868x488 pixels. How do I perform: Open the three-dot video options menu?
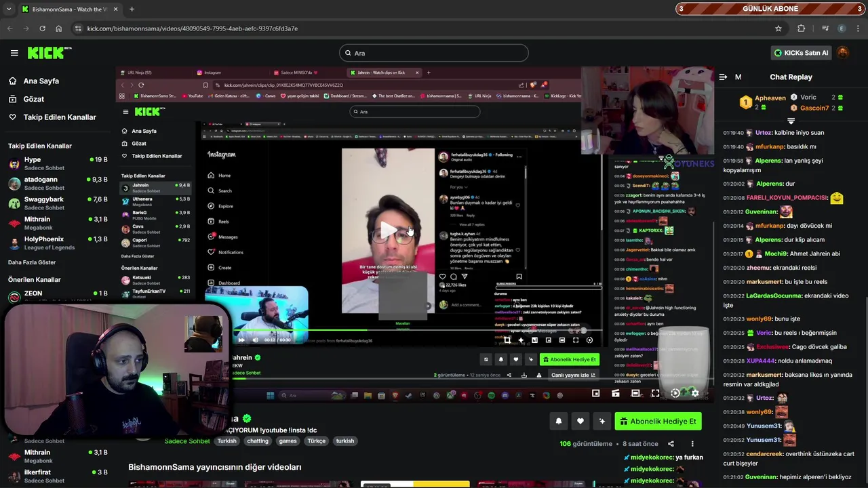tap(692, 444)
